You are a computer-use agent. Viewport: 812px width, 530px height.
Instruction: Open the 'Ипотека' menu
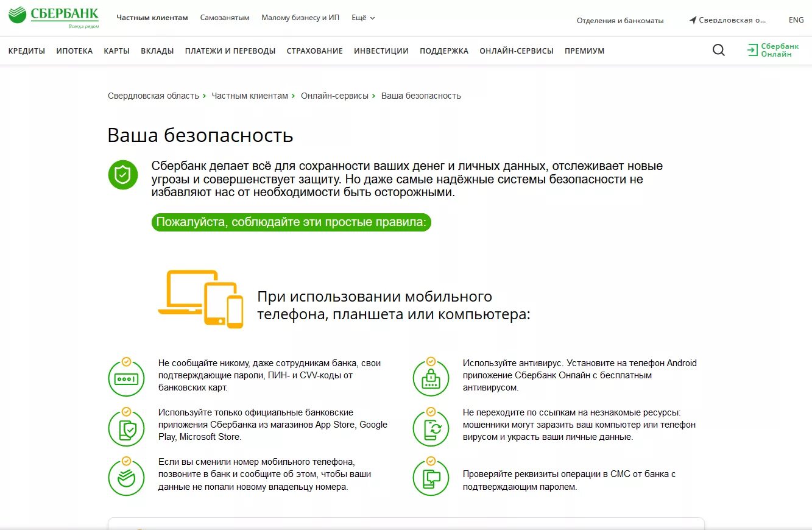coord(74,51)
